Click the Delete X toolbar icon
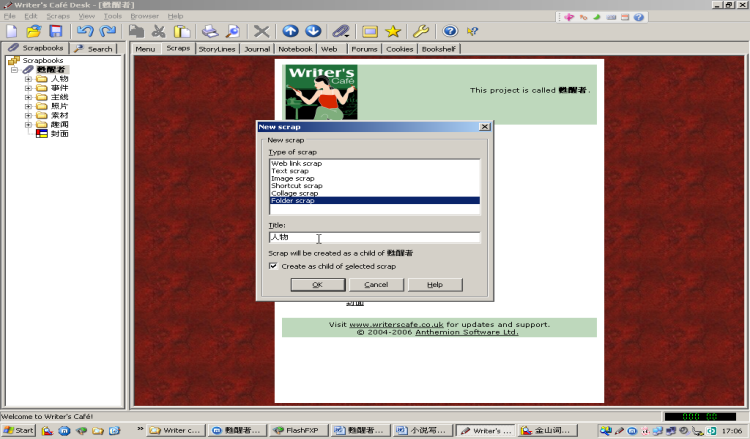750x439 pixels. 261,32
